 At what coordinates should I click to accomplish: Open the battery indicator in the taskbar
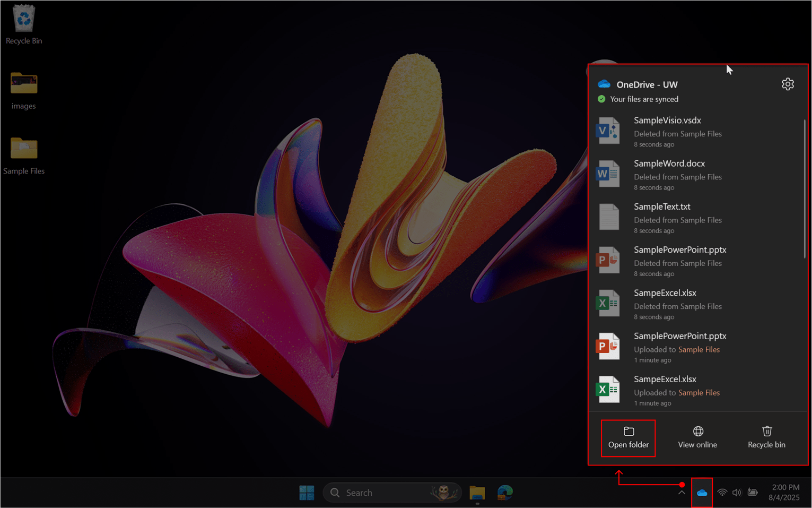click(752, 493)
